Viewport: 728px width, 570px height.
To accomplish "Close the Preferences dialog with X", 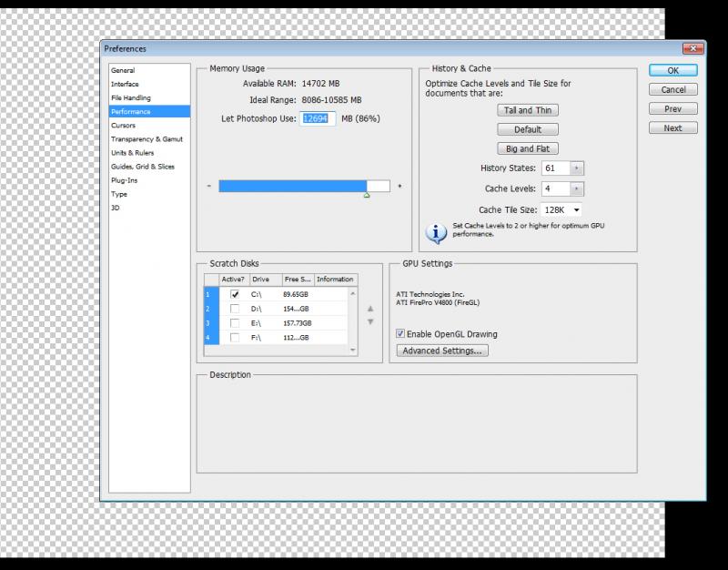I will tap(693, 48).
